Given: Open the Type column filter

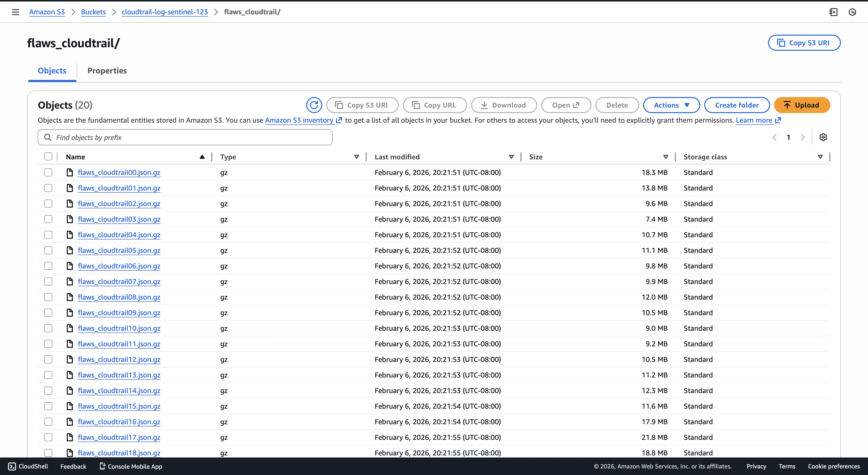Looking at the screenshot, I should pos(356,157).
